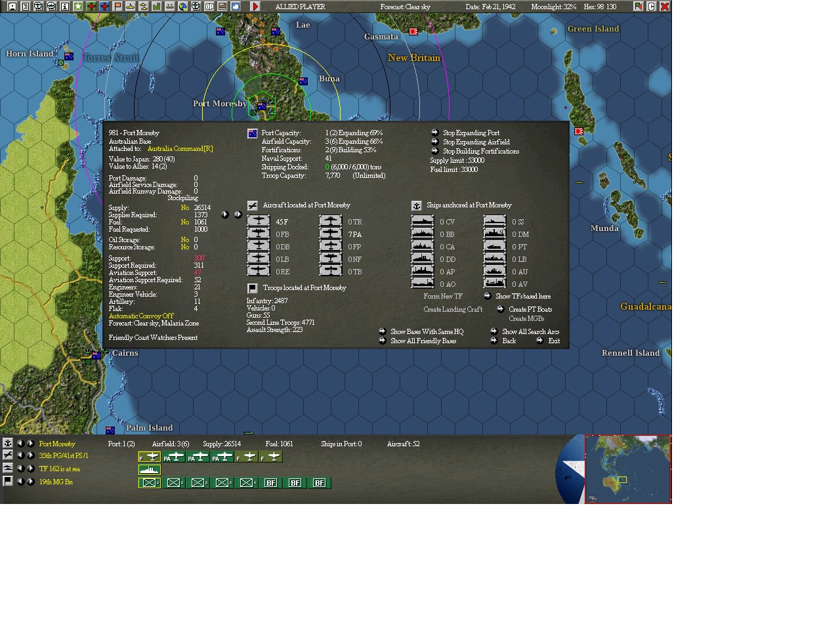This screenshot has height=630, width=840.
Task: Click the transport aircraft icon (0 TR)
Action: 330,221
